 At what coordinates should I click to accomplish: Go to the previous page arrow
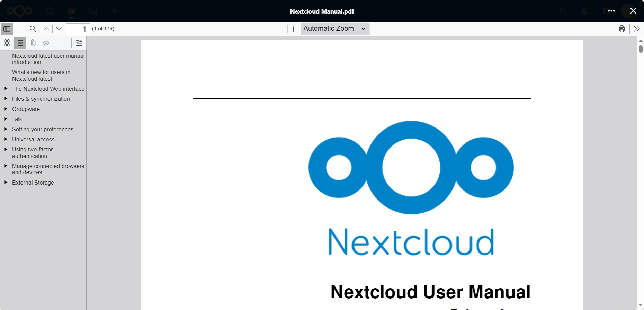(46, 29)
